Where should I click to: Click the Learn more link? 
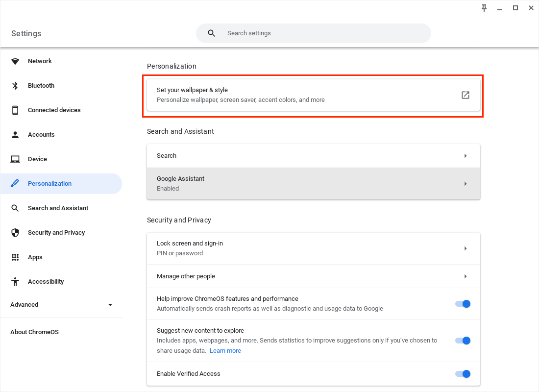pyautogui.click(x=225, y=350)
